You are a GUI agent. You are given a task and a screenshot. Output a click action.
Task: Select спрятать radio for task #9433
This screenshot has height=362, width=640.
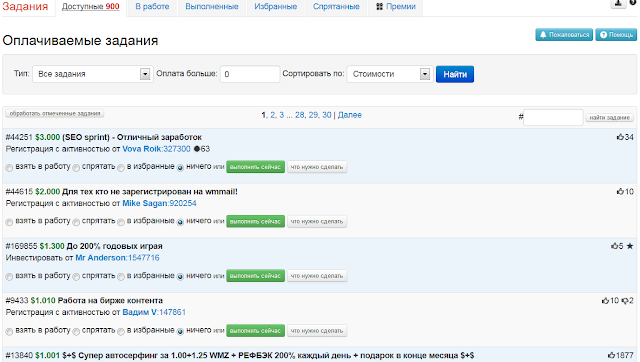(x=76, y=331)
